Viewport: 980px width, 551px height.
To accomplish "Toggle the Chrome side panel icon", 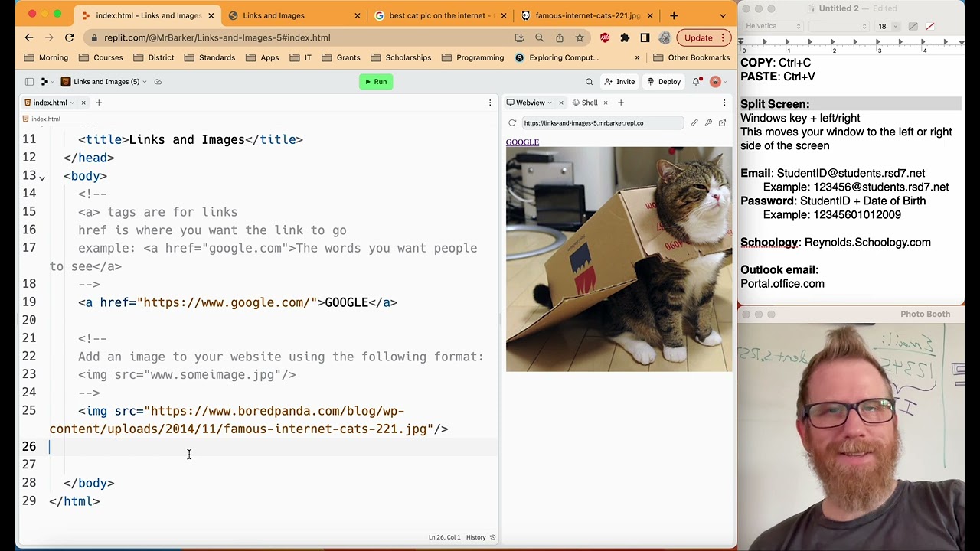I will point(645,37).
